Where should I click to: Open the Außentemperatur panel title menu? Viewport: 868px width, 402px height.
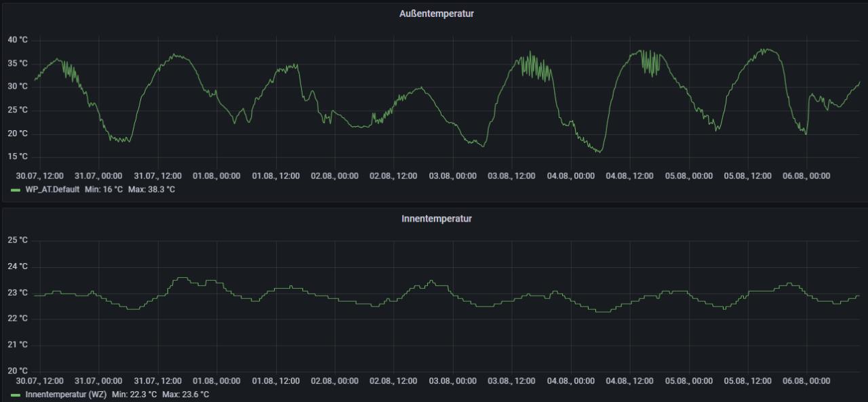[x=436, y=14]
